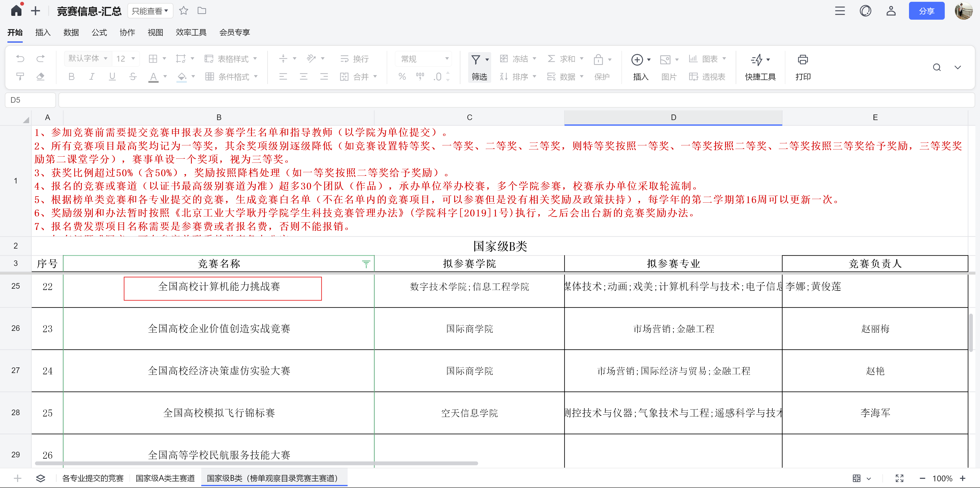Image resolution: width=980 pixels, height=488 pixels.
Task: Open the sheet list layers icon
Action: pyautogui.click(x=40, y=479)
